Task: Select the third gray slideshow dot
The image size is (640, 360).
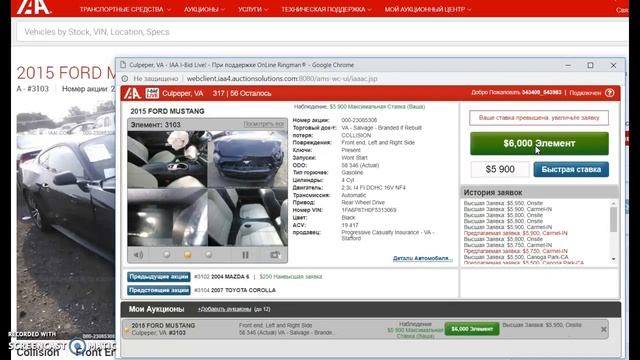Action: tap(209, 254)
